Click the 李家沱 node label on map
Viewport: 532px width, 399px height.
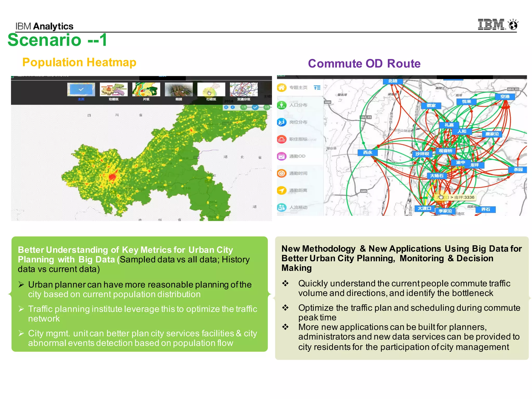(x=445, y=211)
